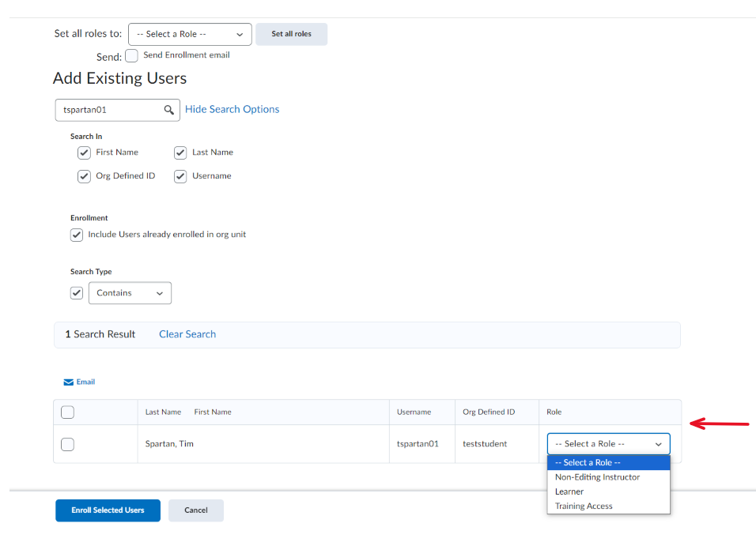Screen dimensions: 756x546
Task: Open the Role dropdown for Tim Spartan
Action: click(x=607, y=443)
